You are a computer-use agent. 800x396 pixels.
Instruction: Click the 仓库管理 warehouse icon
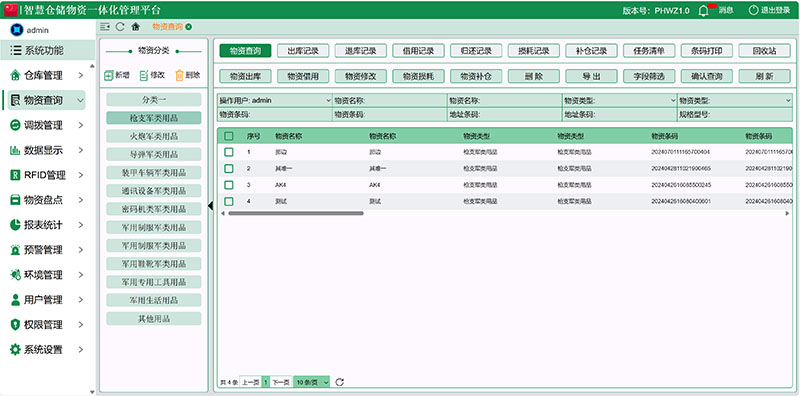click(x=15, y=76)
